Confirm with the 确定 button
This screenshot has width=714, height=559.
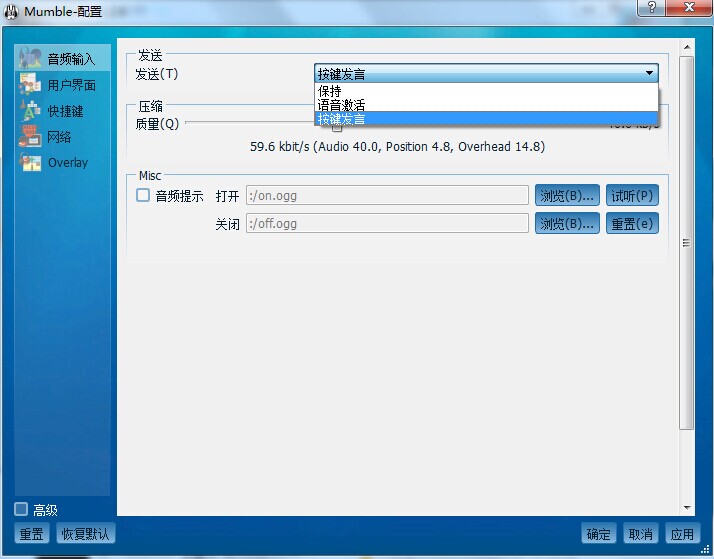tap(598, 533)
